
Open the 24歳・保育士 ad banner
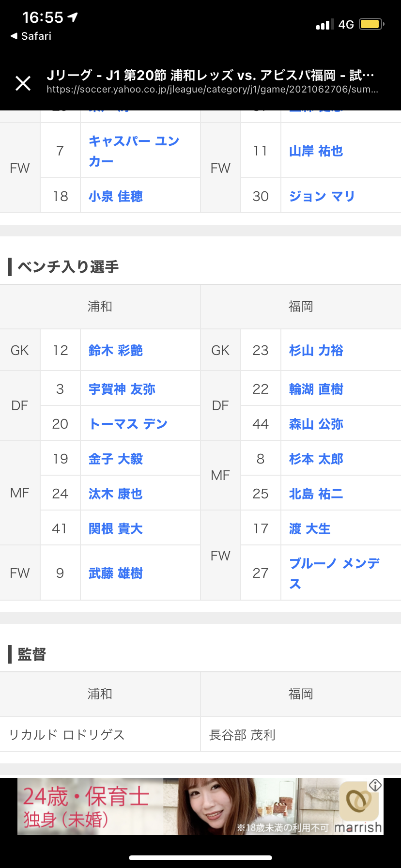[200, 806]
